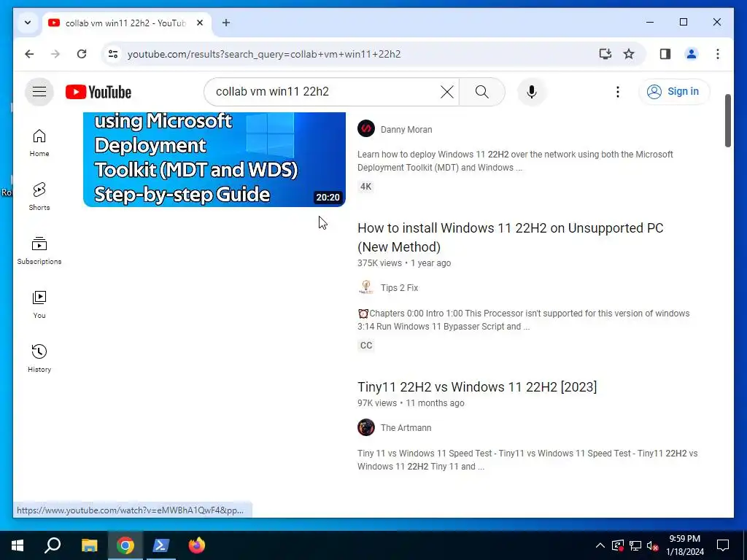Open Windows taskbar search

(x=53, y=545)
